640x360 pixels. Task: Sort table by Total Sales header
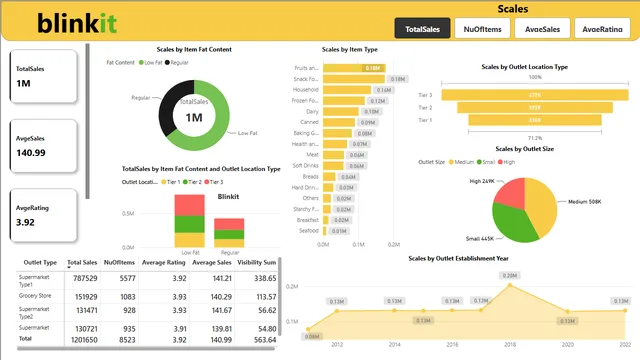tap(82, 262)
